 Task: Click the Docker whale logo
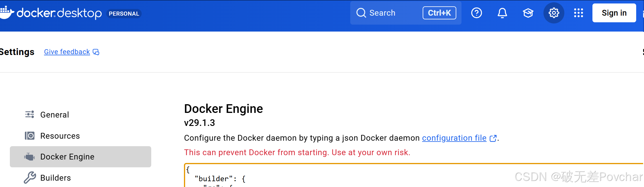[7, 12]
